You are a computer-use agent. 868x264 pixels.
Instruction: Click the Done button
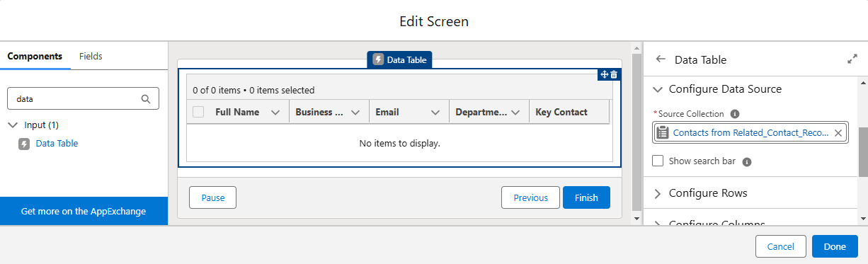tap(835, 246)
